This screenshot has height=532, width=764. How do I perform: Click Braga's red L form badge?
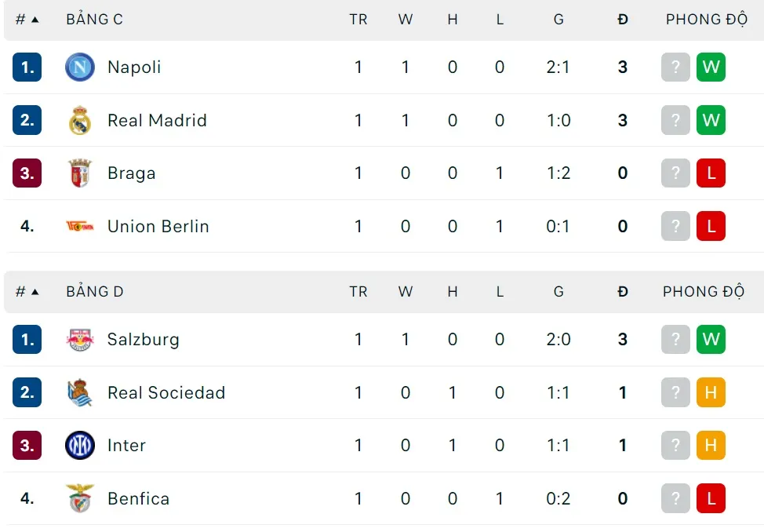point(711,173)
